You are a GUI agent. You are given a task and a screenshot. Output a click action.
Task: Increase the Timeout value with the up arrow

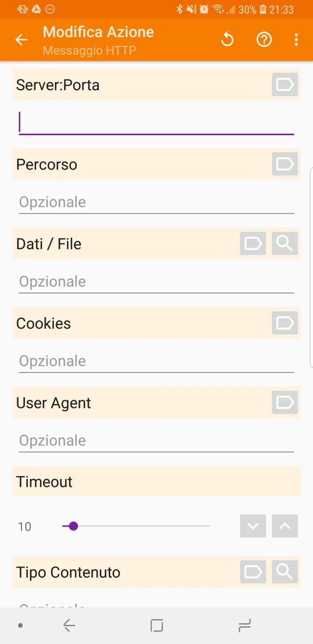(284, 526)
